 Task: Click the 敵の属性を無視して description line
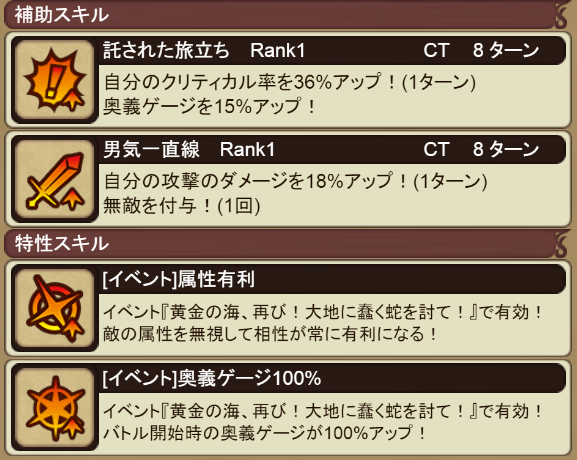tap(270, 334)
